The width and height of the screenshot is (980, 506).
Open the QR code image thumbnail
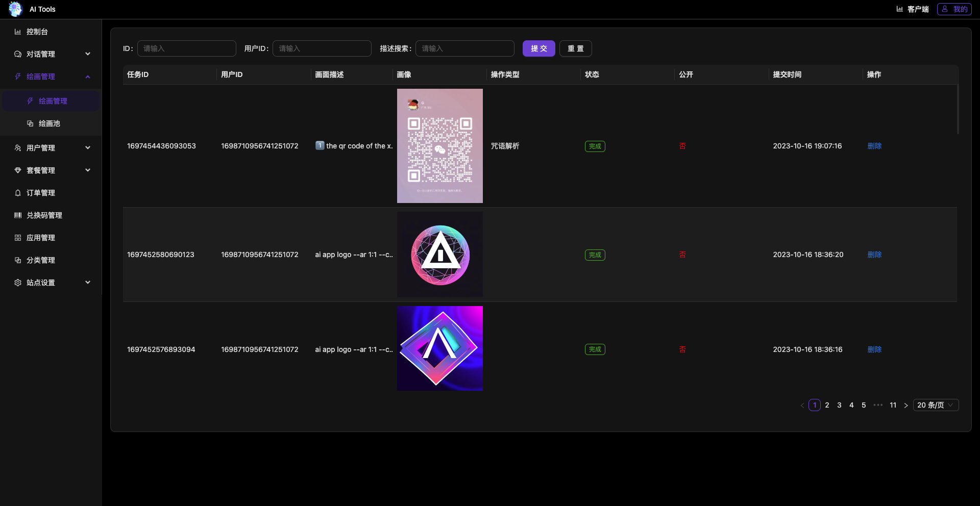click(439, 146)
